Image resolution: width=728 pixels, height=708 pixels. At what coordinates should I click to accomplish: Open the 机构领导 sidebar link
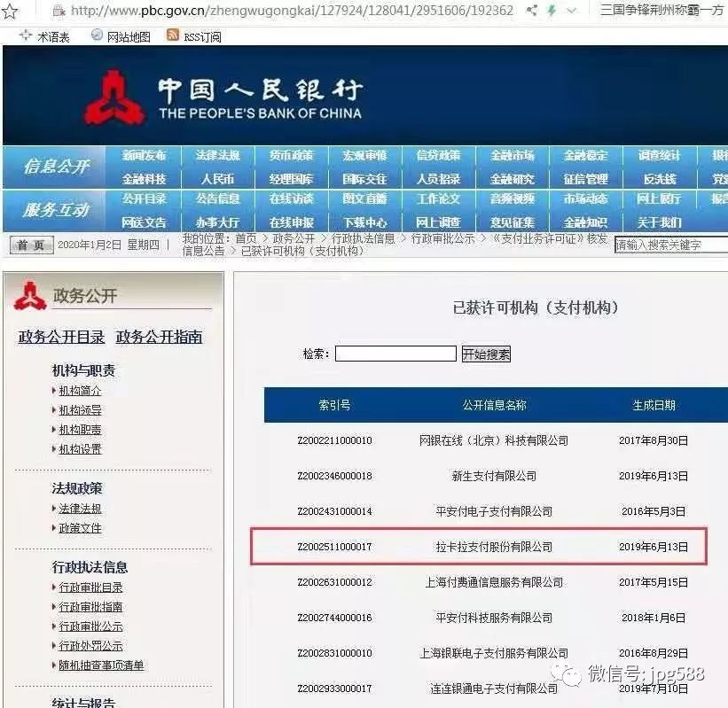(80, 410)
